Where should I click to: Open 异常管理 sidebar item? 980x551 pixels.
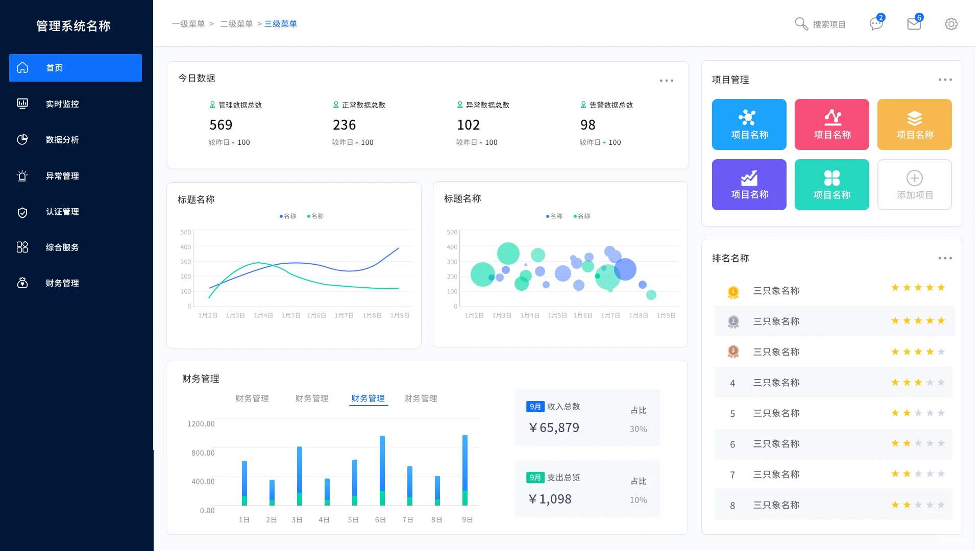62,176
